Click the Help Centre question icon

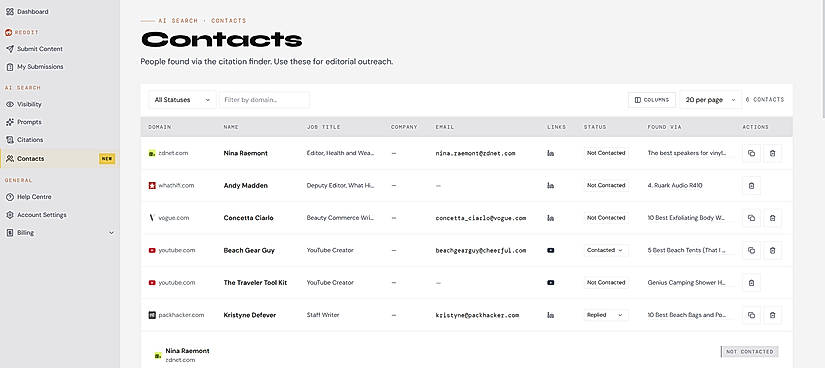click(9, 197)
